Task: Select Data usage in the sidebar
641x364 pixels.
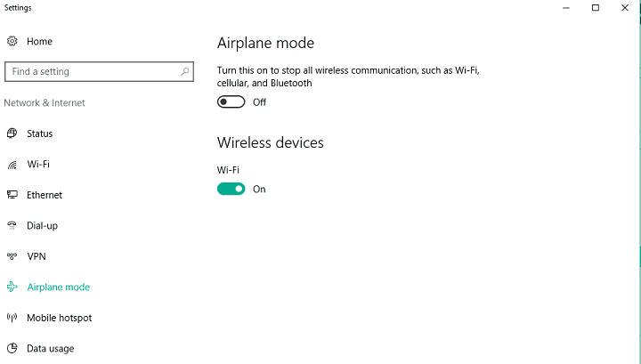Action: pos(50,349)
